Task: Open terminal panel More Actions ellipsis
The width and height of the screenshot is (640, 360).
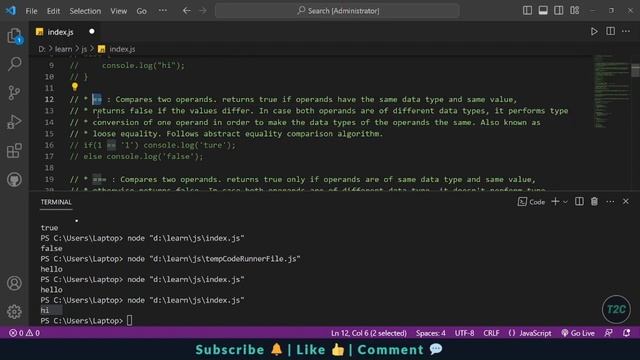Action: (x=610, y=202)
